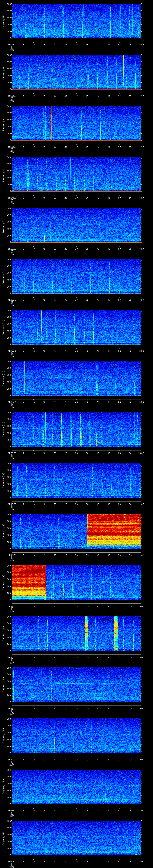Click the orange line at 28 seconds in the 21:10:00 spectrogram
The image size is (153, 868).
click(x=73, y=481)
